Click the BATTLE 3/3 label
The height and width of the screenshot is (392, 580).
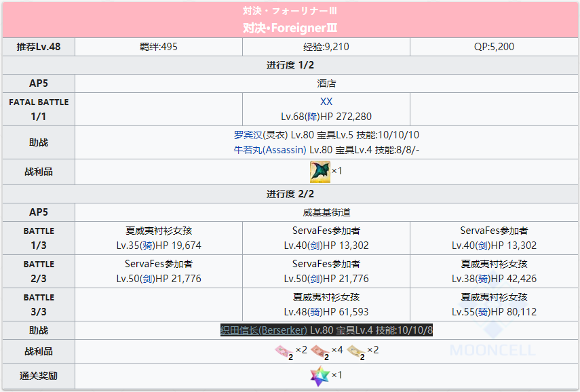click(39, 305)
